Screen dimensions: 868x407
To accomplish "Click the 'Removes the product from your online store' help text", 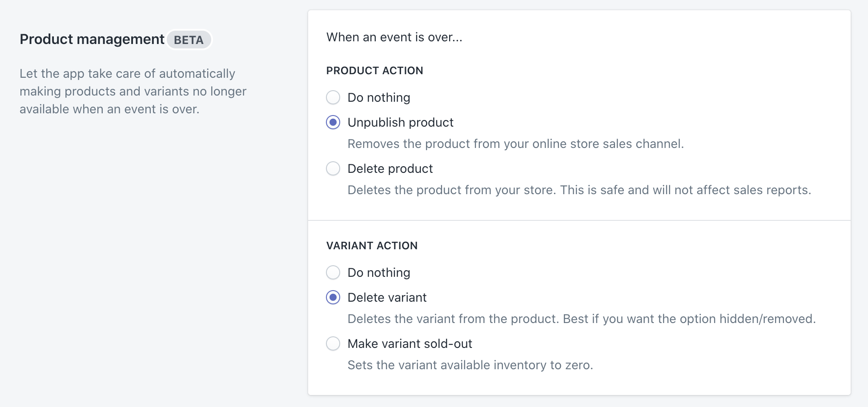I will coord(516,144).
